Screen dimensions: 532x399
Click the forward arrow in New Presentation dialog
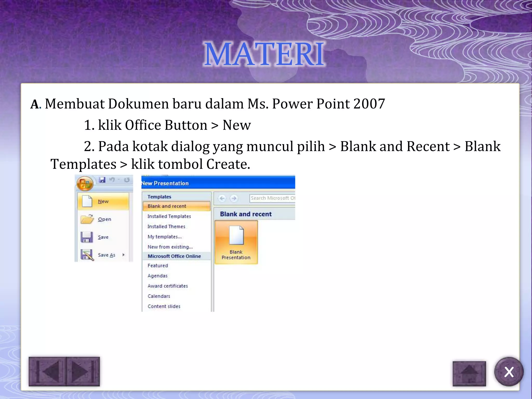(x=234, y=198)
